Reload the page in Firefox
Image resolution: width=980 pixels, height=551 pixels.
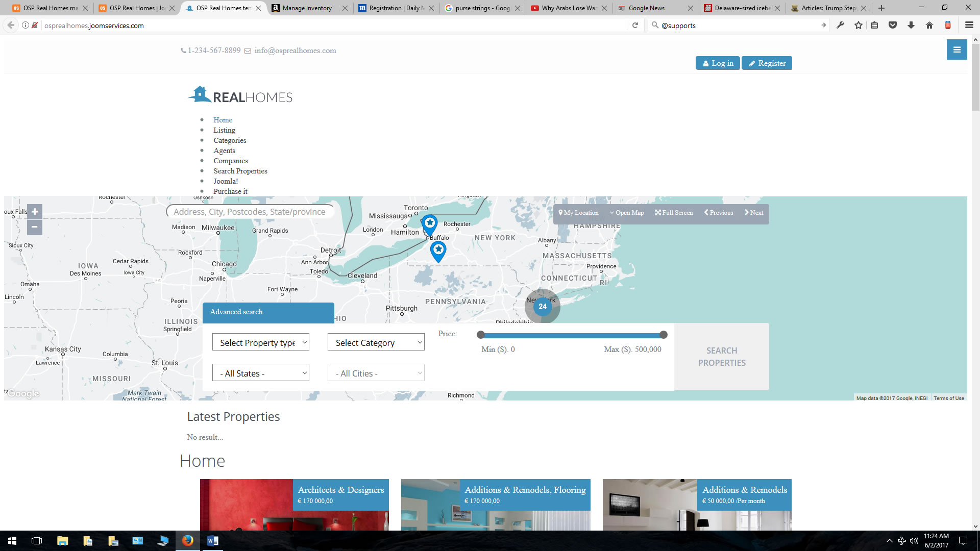pos(635,25)
